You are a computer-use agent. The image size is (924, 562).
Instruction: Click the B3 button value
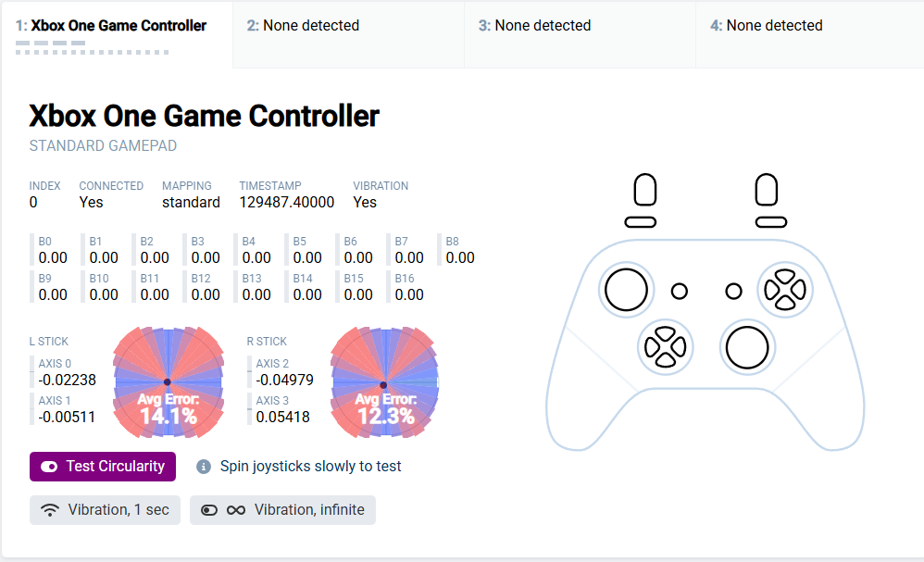pos(206,258)
